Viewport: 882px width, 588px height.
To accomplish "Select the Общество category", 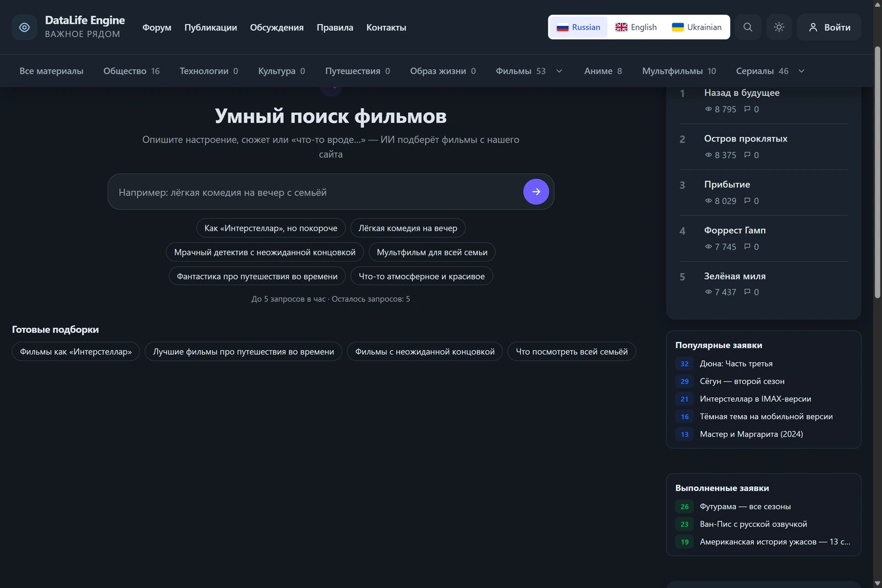I will point(131,71).
